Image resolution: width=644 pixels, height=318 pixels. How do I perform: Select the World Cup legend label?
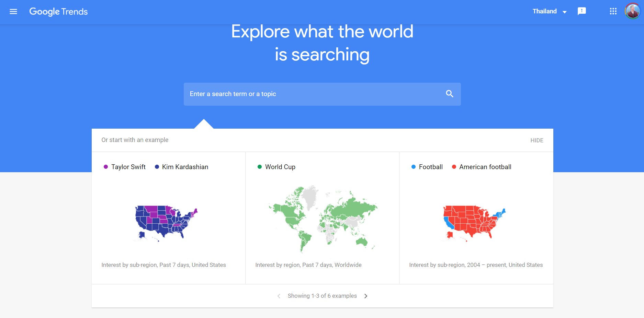280,167
